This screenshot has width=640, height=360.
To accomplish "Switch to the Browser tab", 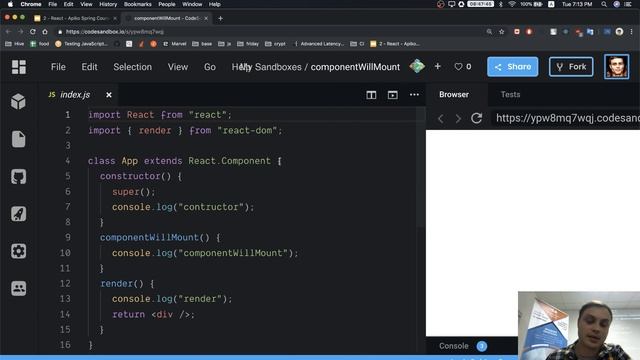I will pos(454,94).
